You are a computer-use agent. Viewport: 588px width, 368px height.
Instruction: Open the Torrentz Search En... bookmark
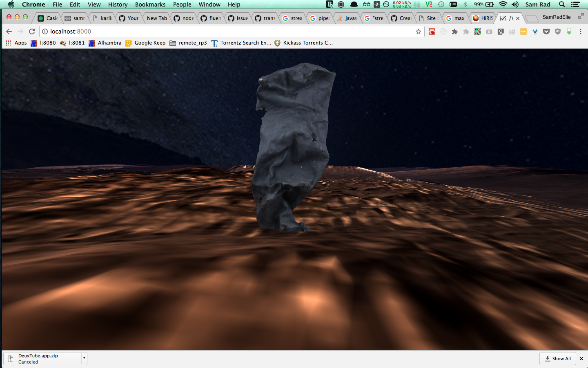pyautogui.click(x=241, y=43)
